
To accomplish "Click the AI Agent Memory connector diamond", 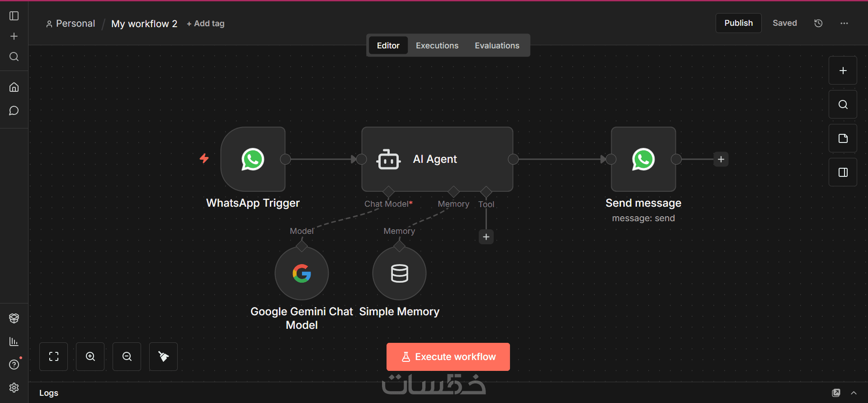I will pos(453,191).
